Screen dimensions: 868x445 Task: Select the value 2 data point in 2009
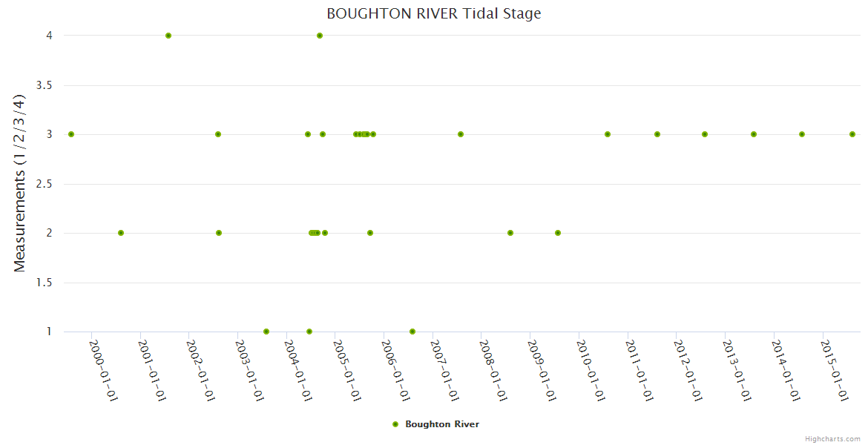click(x=558, y=233)
